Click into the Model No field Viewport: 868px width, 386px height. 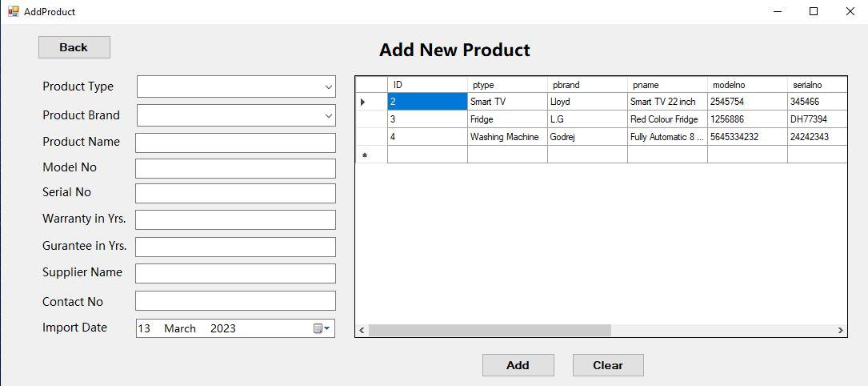[235, 168]
